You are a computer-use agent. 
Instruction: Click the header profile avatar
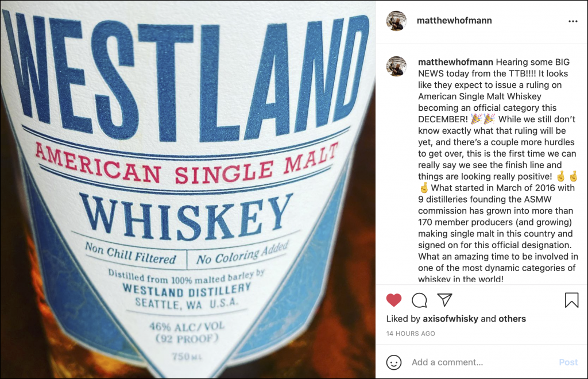click(396, 21)
